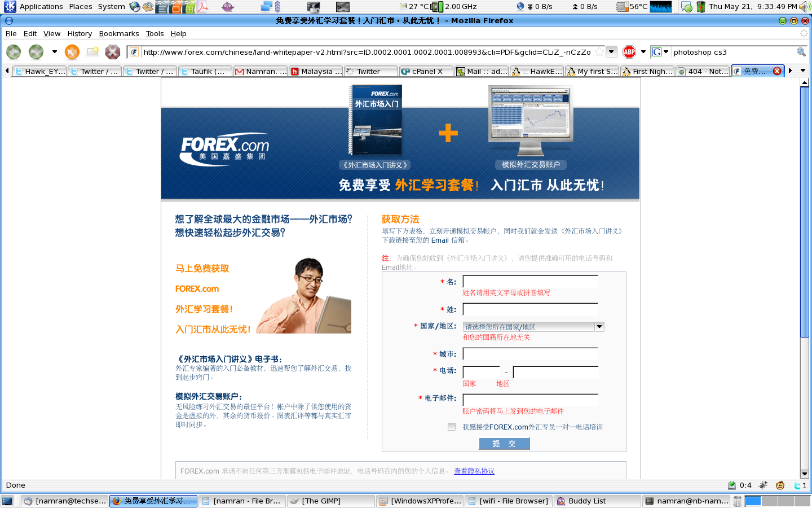Click the Adblock Plus ABP icon
Screen dimensions: 812x508
point(629,52)
